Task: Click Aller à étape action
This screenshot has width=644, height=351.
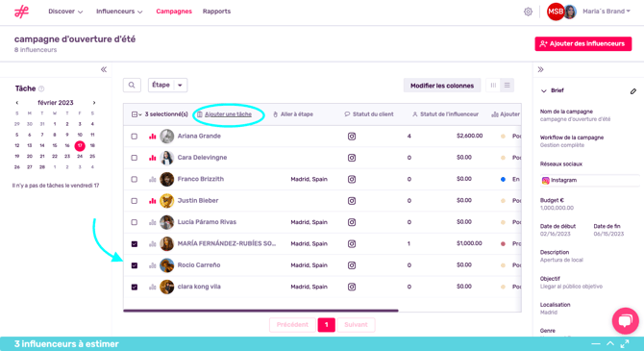Action: (x=293, y=114)
